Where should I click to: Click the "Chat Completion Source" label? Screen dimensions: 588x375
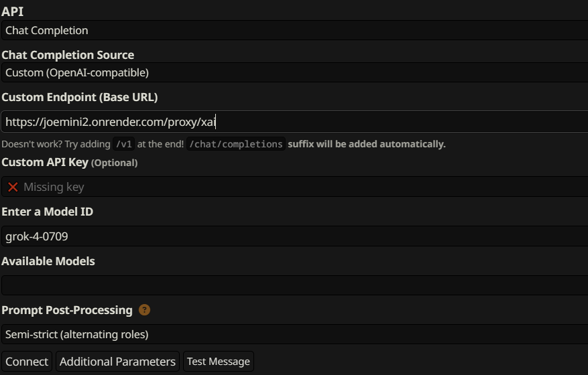pos(68,55)
